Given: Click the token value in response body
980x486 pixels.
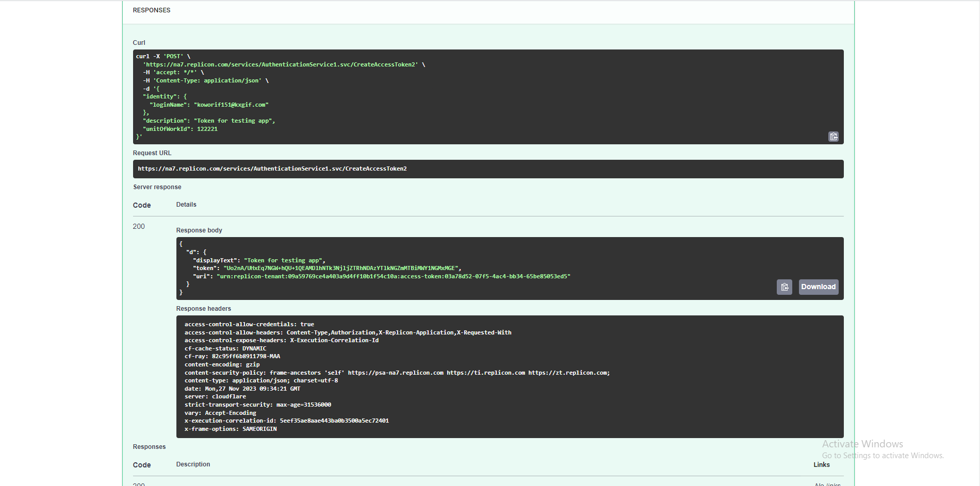Looking at the screenshot, I should [340, 269].
